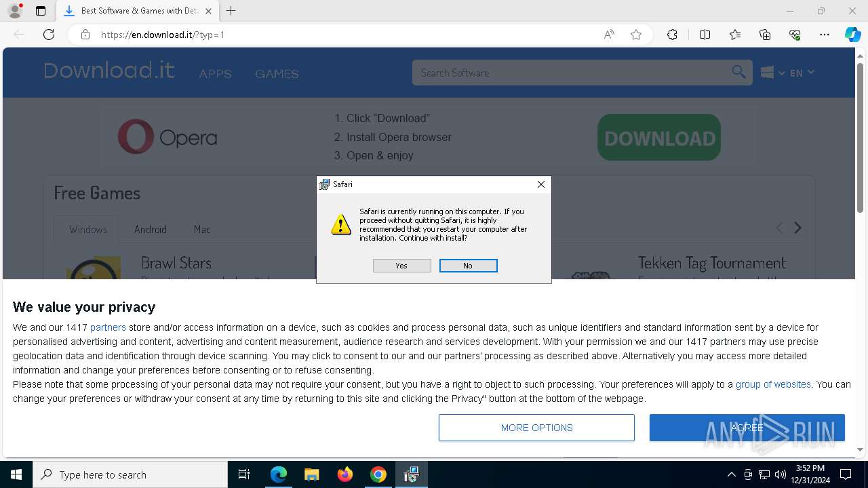Open the Windows Start menu
The height and width of the screenshot is (488, 868).
click(x=16, y=474)
